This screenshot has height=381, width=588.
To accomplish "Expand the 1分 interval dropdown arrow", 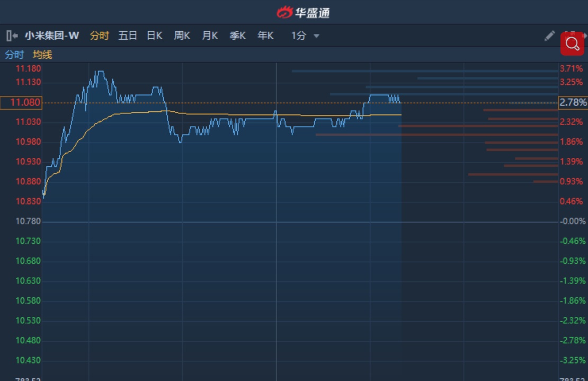I will pyautogui.click(x=317, y=36).
